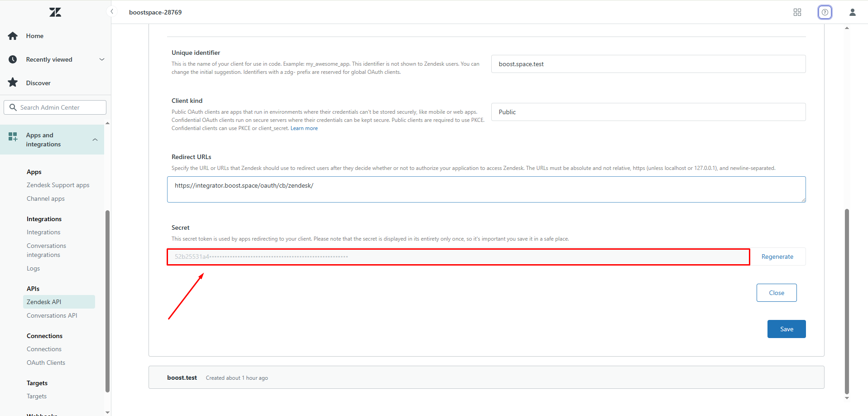The width and height of the screenshot is (868, 416).
Task: Collapse the Apps and integrations section chevron
Action: 95,140
